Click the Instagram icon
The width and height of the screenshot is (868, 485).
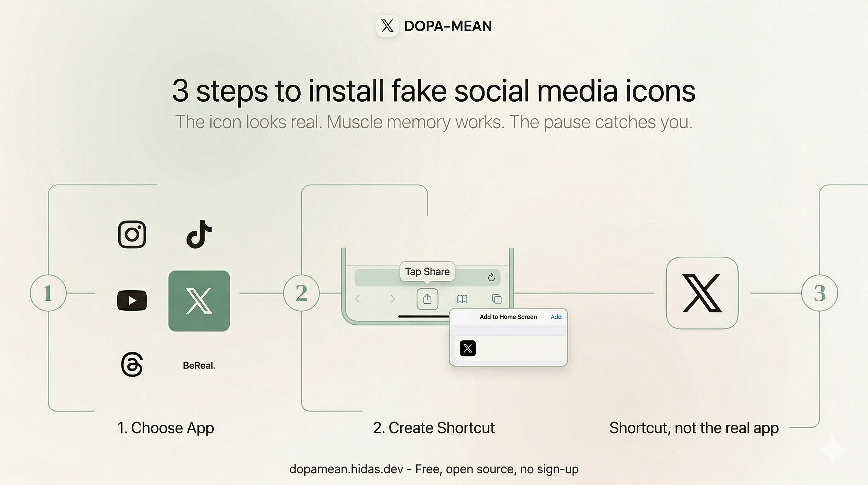click(132, 234)
